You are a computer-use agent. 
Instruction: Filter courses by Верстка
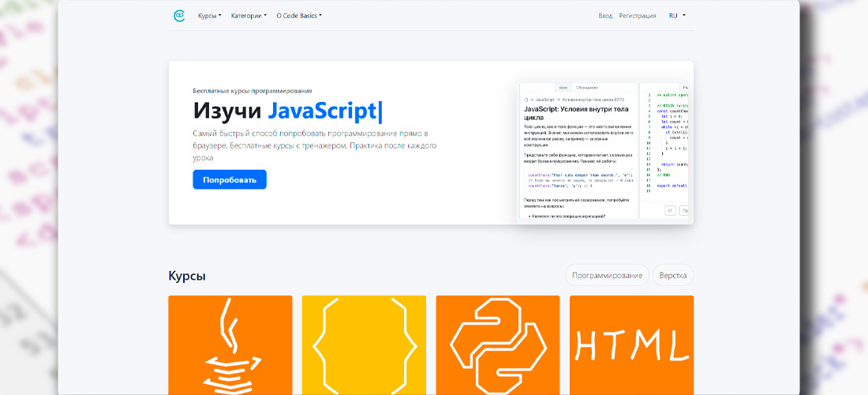point(673,275)
